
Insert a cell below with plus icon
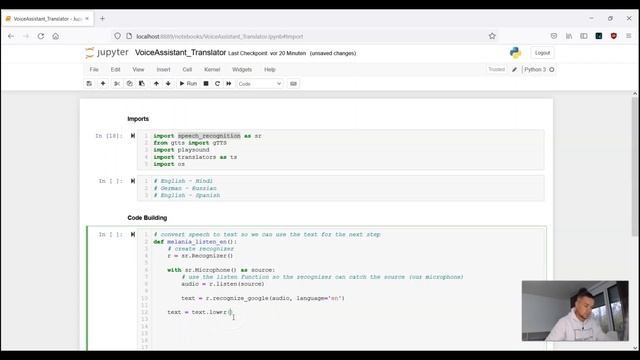point(103,84)
